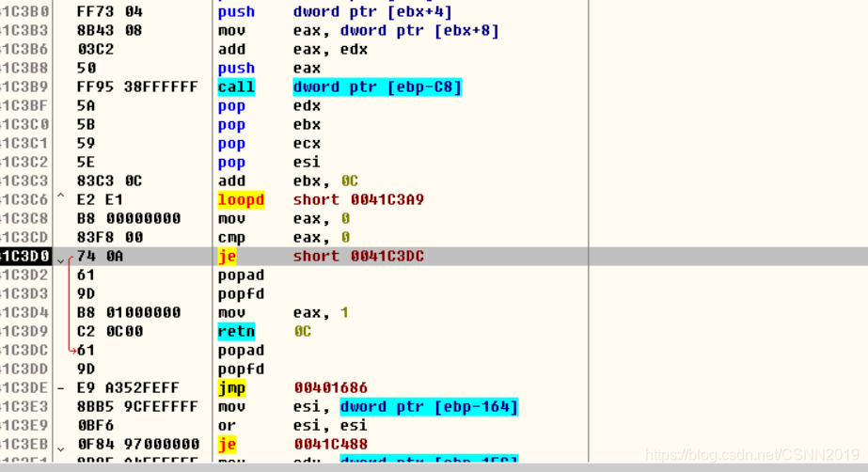The width and height of the screenshot is (868, 472).
Task: Click the pop ecx instruction
Action: tap(269, 143)
